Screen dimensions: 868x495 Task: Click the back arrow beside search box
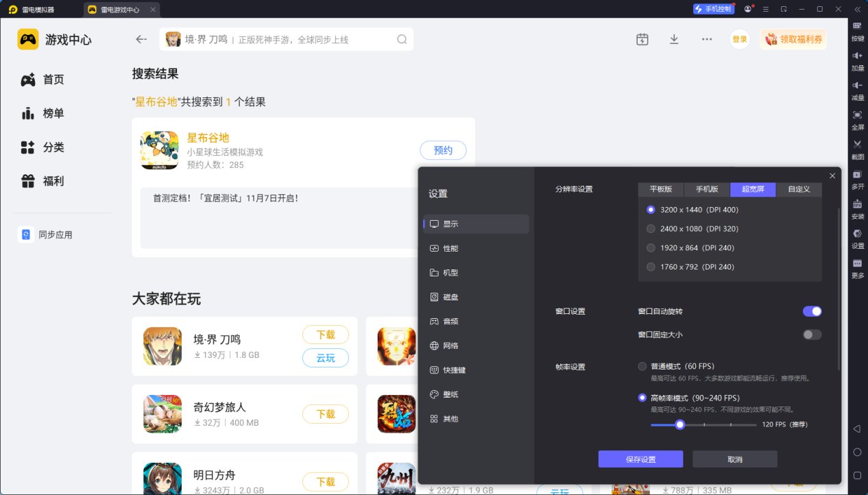coord(141,39)
